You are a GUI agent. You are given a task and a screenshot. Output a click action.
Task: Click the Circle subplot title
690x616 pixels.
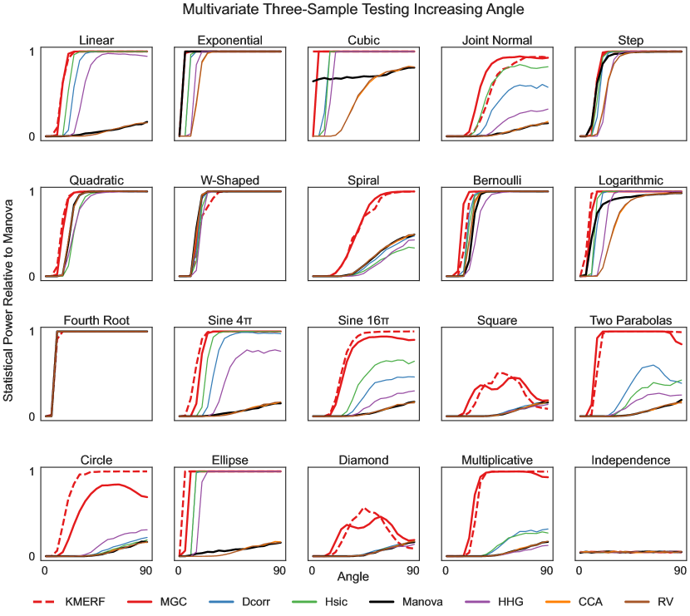[x=96, y=460]
